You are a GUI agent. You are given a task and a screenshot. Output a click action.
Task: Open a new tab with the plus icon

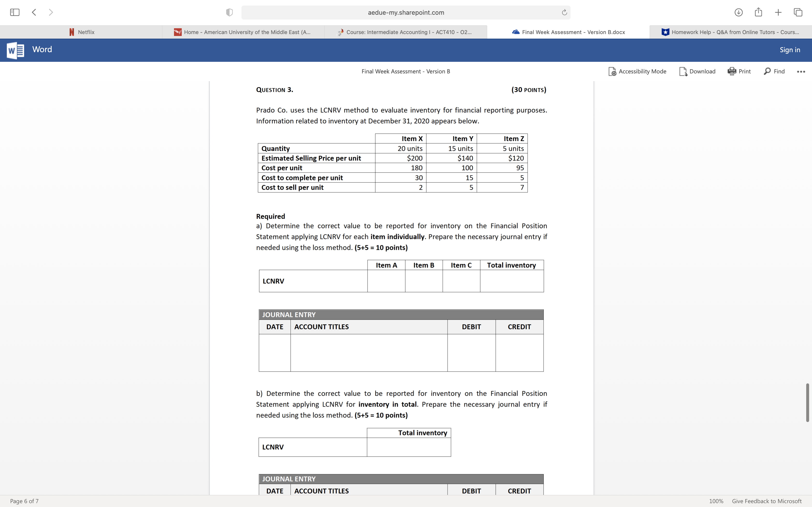(778, 12)
